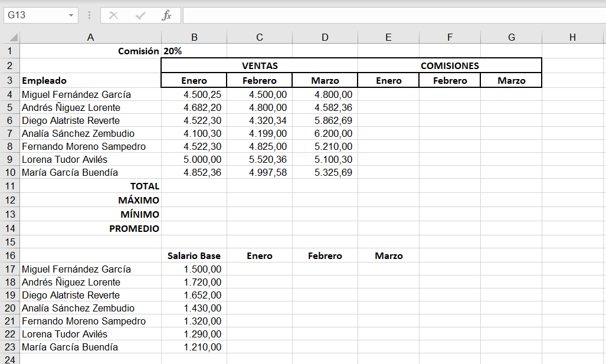Screen dimensions: 606x364
Task: Select column G header
Action: pyautogui.click(x=512, y=38)
